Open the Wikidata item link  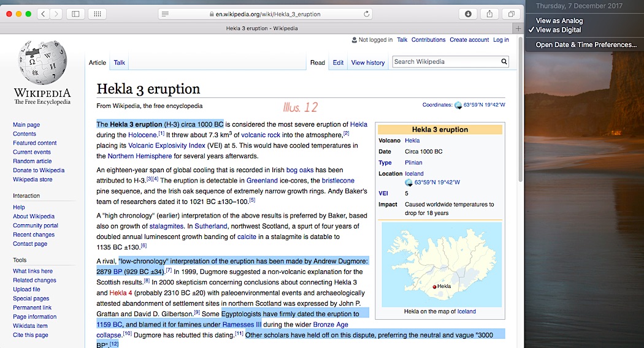pyautogui.click(x=30, y=326)
